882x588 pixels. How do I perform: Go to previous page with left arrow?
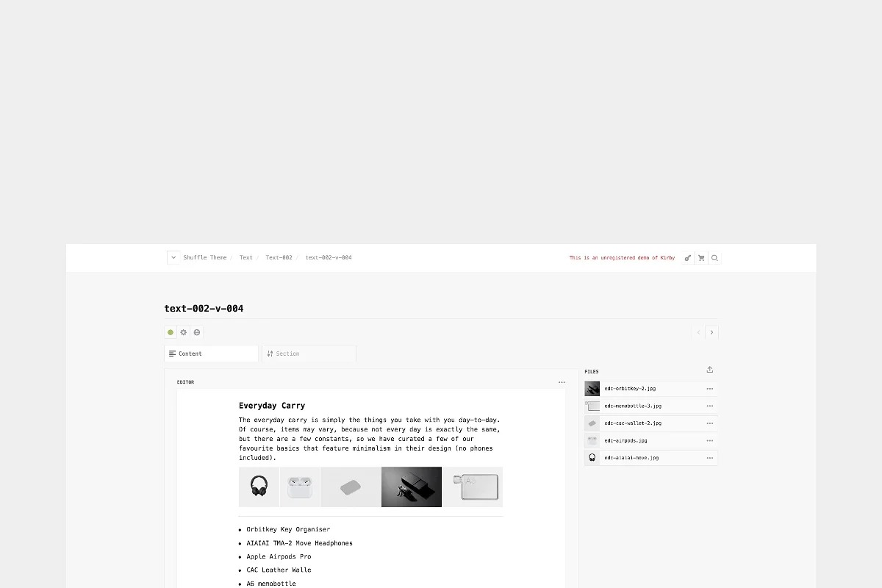pyautogui.click(x=698, y=332)
